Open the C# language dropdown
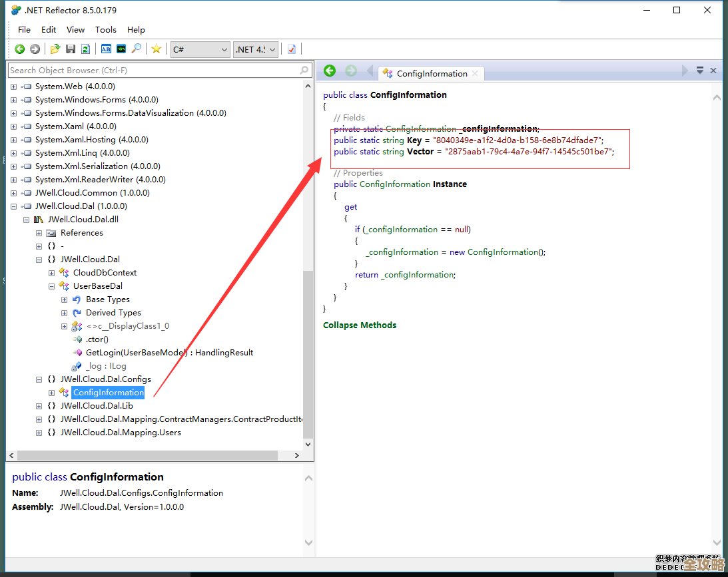 click(x=200, y=49)
